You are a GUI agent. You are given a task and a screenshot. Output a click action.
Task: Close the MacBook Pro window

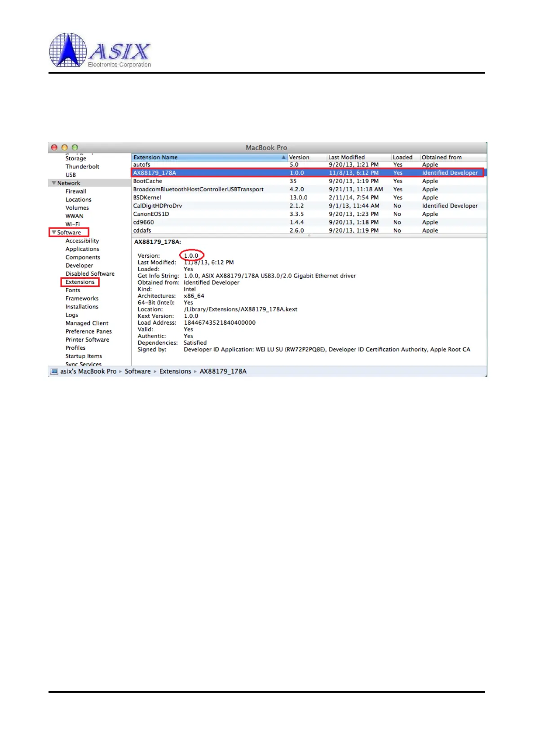coord(54,148)
